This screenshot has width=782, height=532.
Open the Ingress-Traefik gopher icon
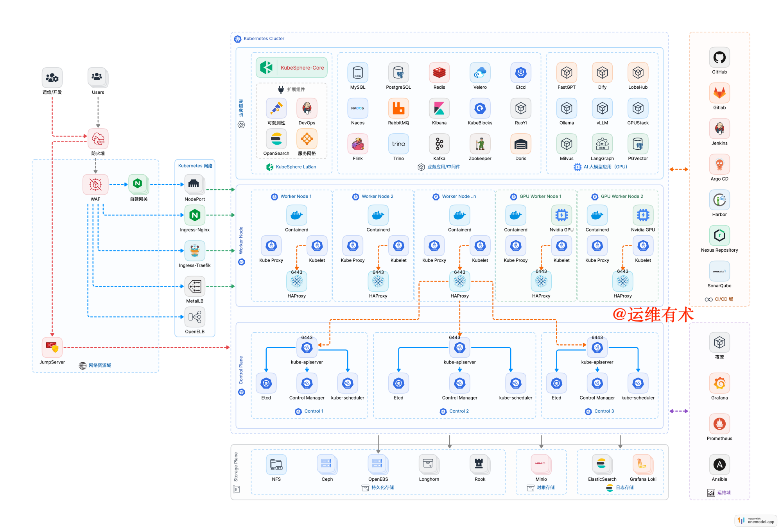(x=195, y=251)
